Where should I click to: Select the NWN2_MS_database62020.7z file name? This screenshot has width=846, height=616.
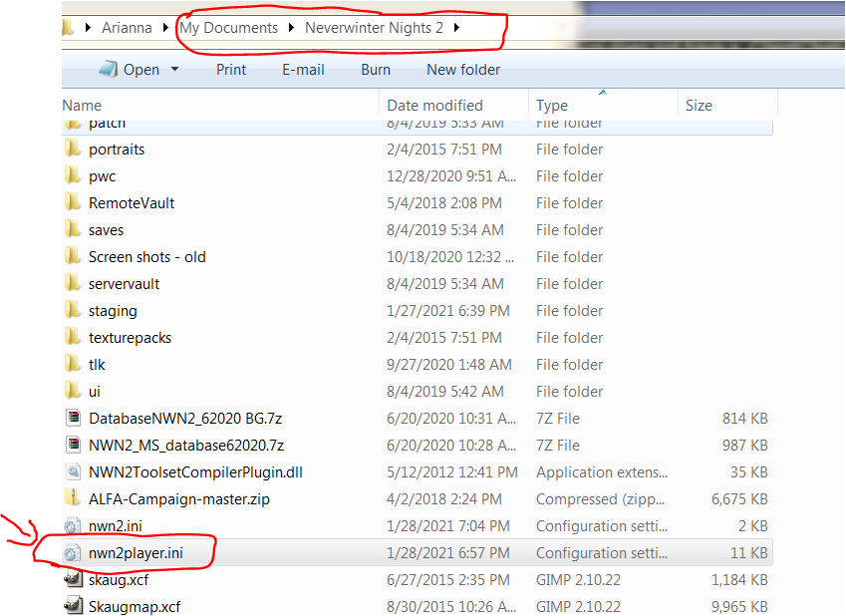click(x=186, y=446)
